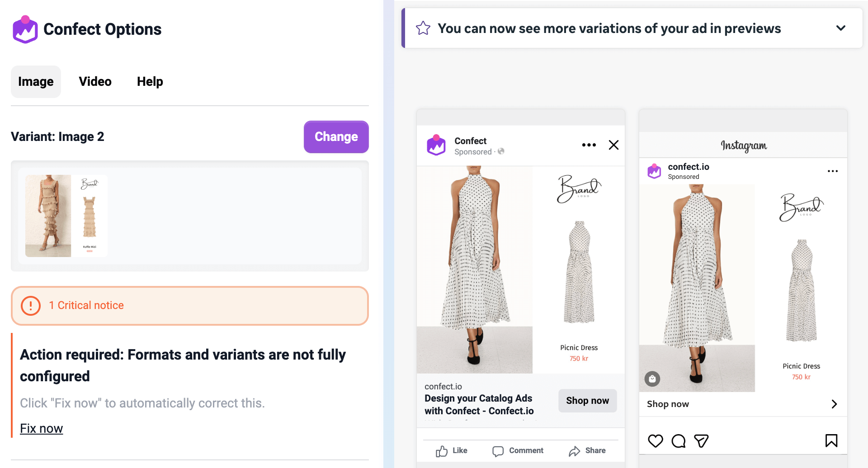The image size is (868, 468).
Task: Click the Instagram comment bubble icon
Action: coord(678,440)
